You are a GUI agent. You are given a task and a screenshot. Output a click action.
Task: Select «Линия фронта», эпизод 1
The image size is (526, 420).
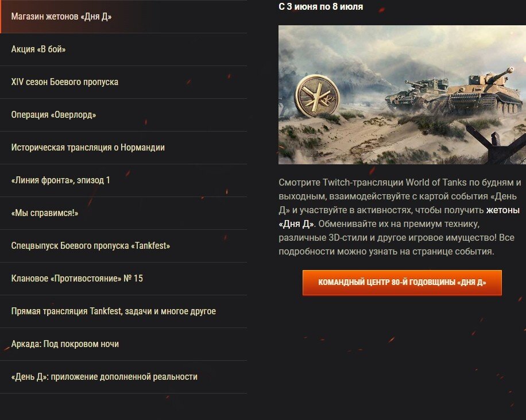tap(123, 180)
